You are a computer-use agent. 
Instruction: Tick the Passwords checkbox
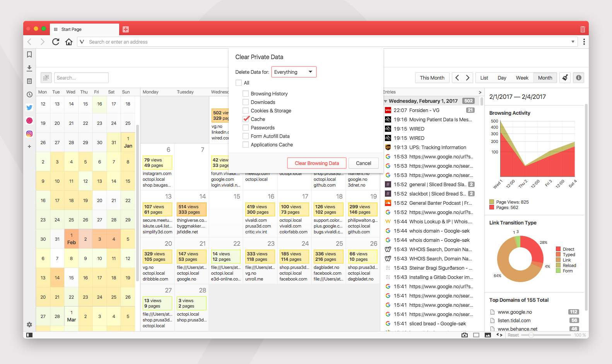point(246,128)
